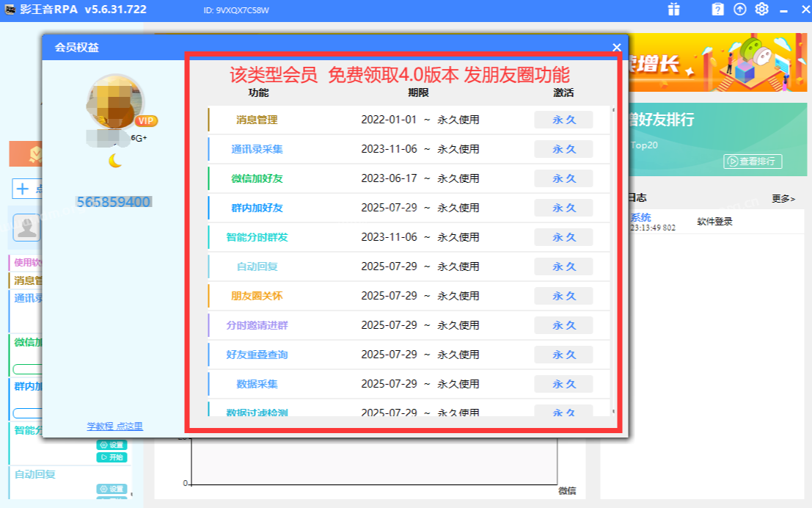
Task: Open the gift box icon in title bar
Action: pyautogui.click(x=673, y=10)
